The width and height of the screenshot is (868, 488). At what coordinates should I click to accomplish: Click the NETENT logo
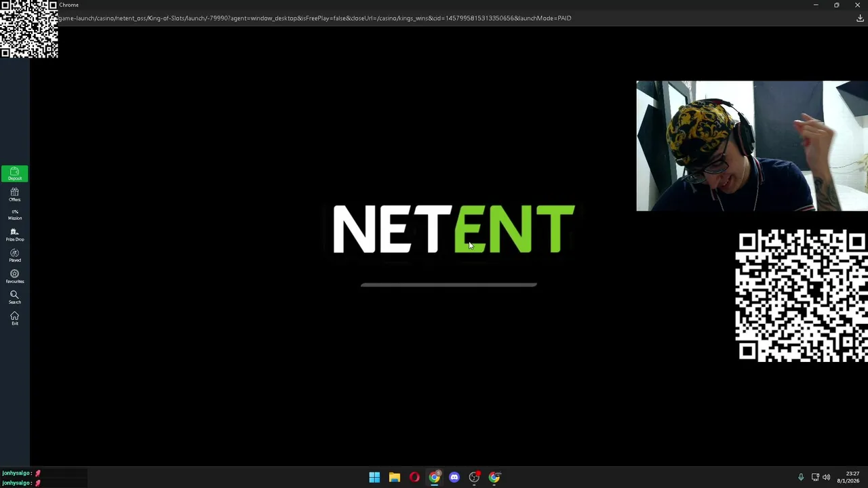click(x=453, y=229)
